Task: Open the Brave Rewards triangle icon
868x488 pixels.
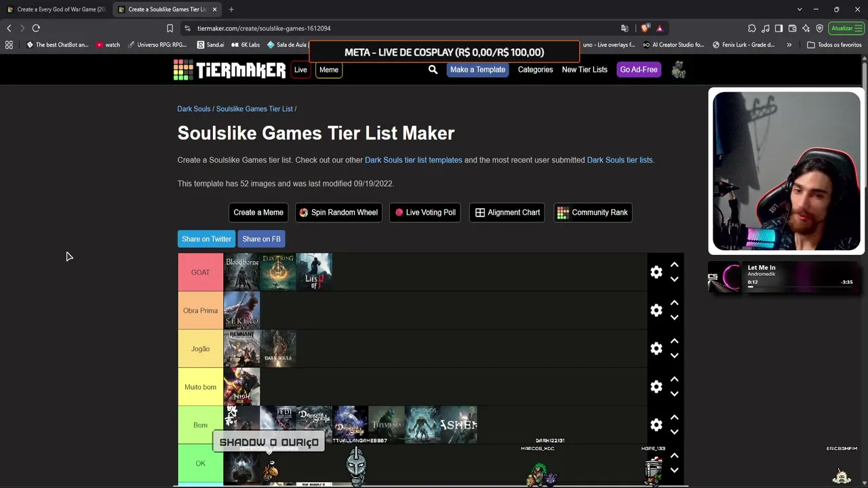Action: pyautogui.click(x=659, y=28)
